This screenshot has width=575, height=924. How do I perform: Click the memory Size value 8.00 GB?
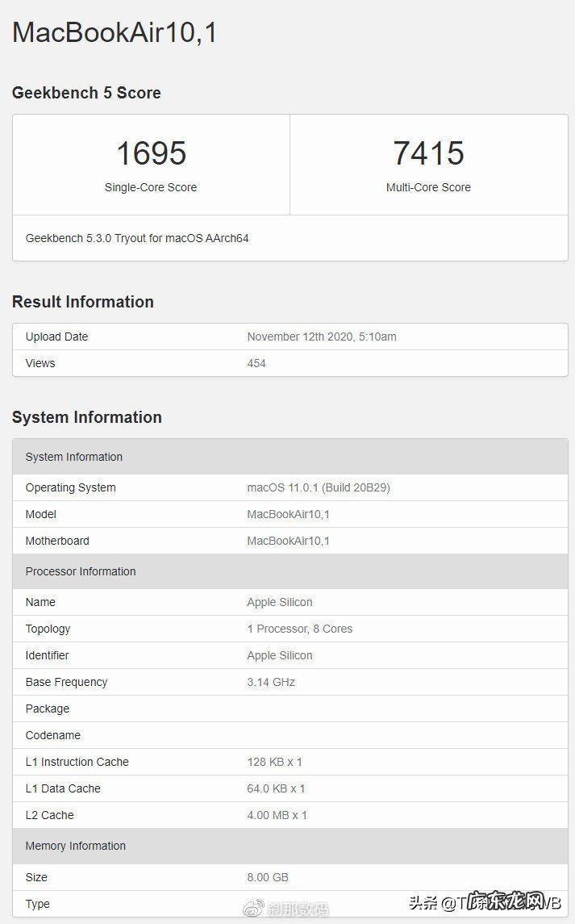coord(268,877)
